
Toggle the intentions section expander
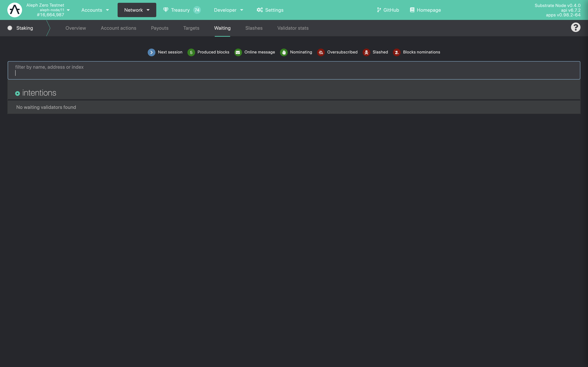coord(17,93)
